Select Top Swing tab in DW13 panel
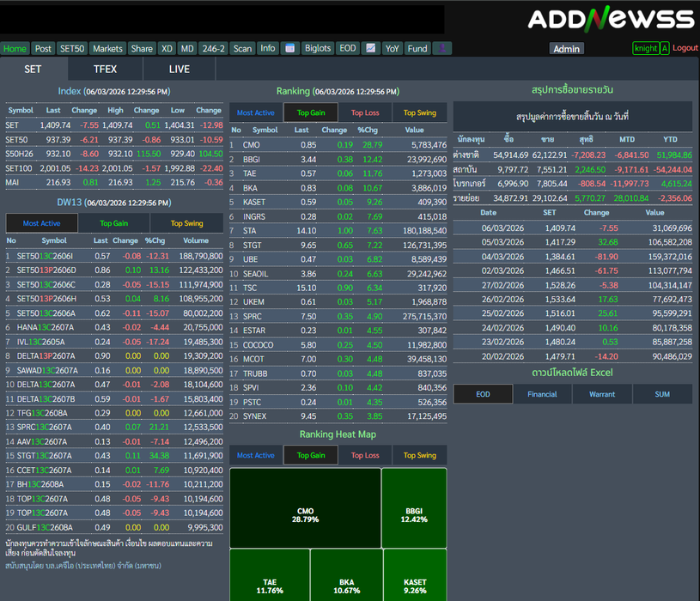 pyautogui.click(x=186, y=223)
